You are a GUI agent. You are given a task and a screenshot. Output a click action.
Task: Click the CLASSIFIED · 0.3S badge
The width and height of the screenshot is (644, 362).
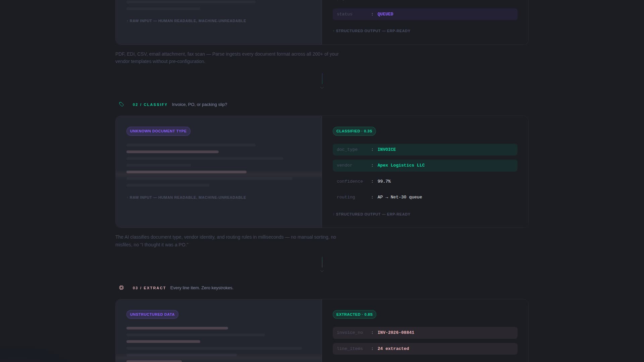(354, 131)
